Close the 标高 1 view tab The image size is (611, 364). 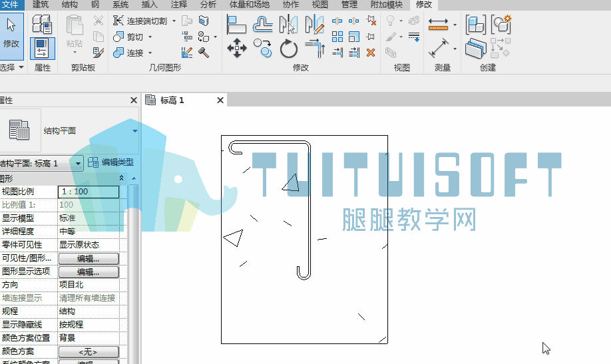tap(220, 100)
